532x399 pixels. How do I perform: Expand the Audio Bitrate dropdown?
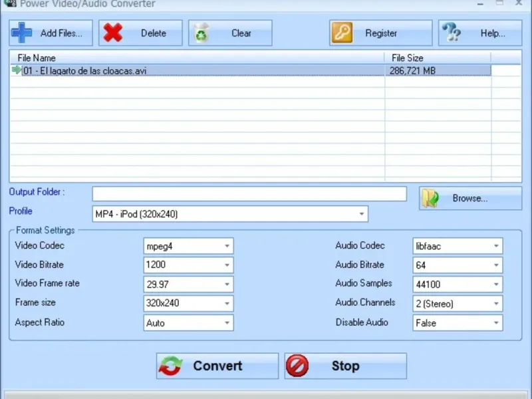pyautogui.click(x=496, y=265)
